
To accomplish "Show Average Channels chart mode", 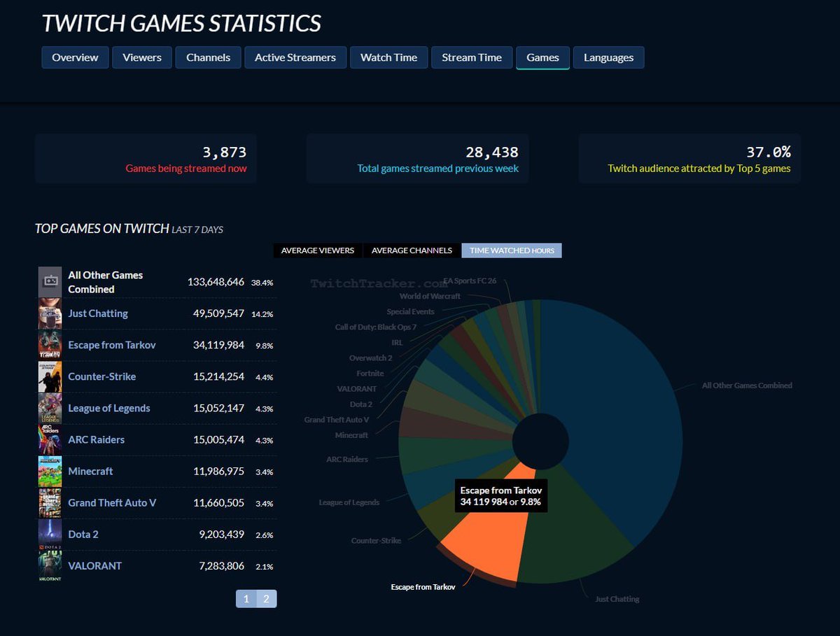I will [412, 250].
